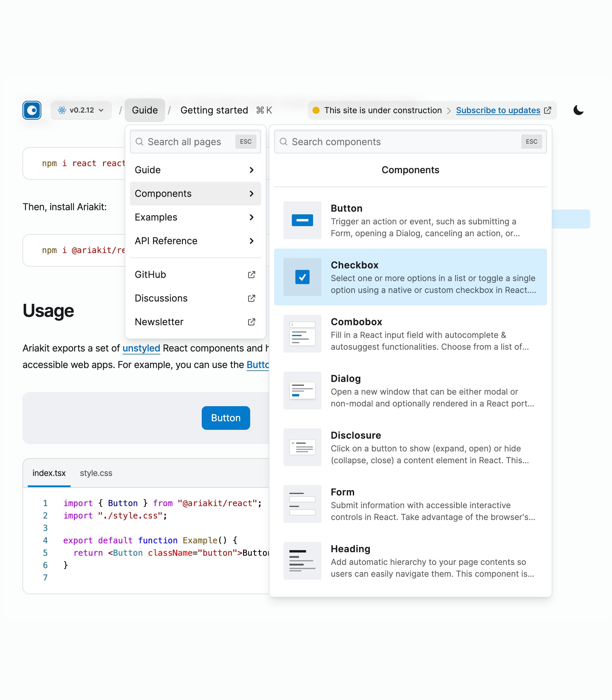Click the ⌘K shortcut hint
The image size is (612, 700).
(264, 110)
